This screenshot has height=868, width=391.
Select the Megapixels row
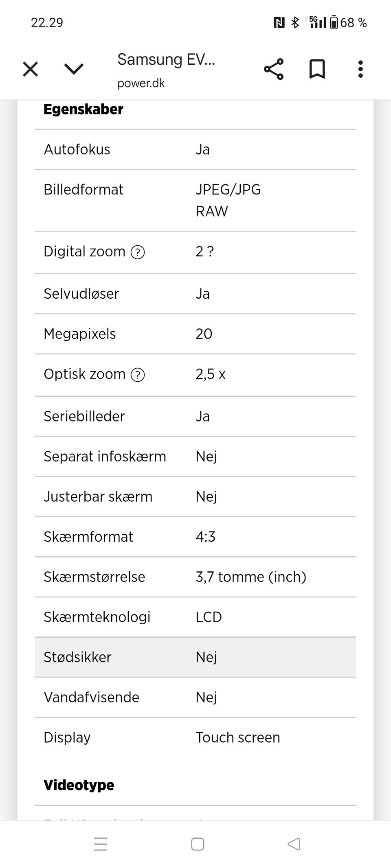tap(195, 334)
